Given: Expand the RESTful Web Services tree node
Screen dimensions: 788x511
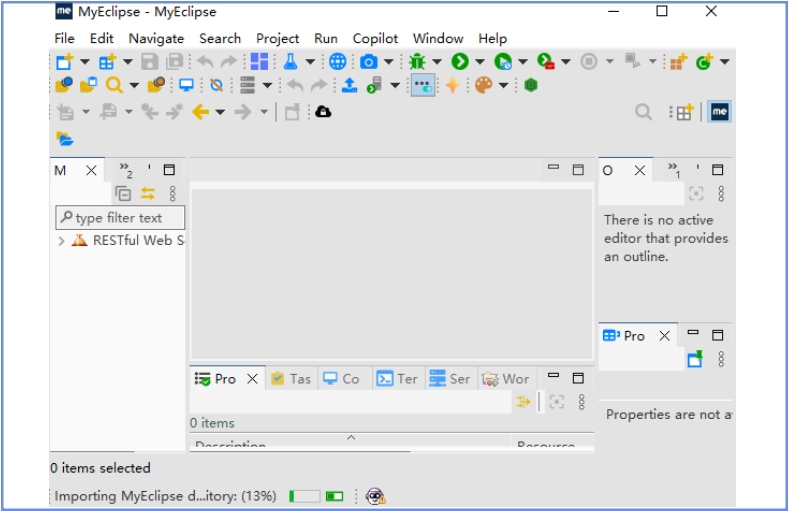Looking at the screenshot, I should 62,241.
